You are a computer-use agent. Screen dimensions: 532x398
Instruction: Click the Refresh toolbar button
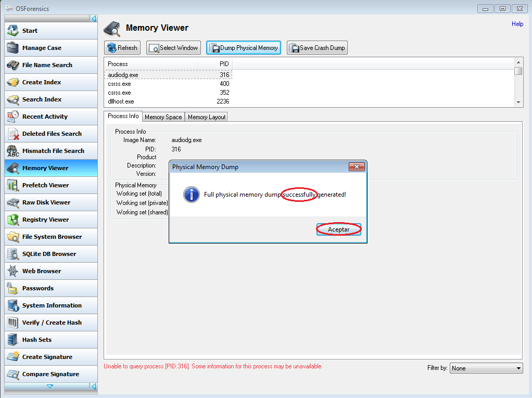coord(122,48)
